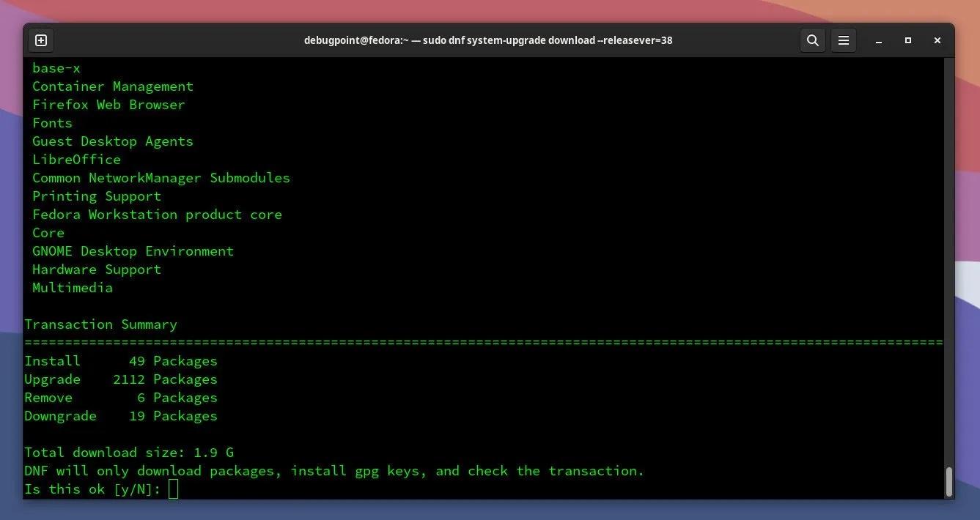Screen dimensions: 980x520
Task: Click the search icon in the header bar
Action: coord(813,40)
